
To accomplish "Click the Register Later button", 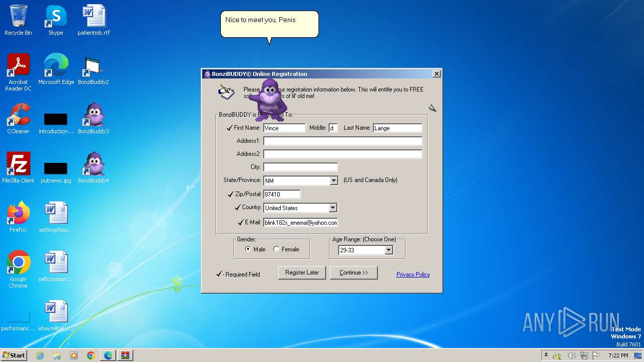I will (x=302, y=273).
